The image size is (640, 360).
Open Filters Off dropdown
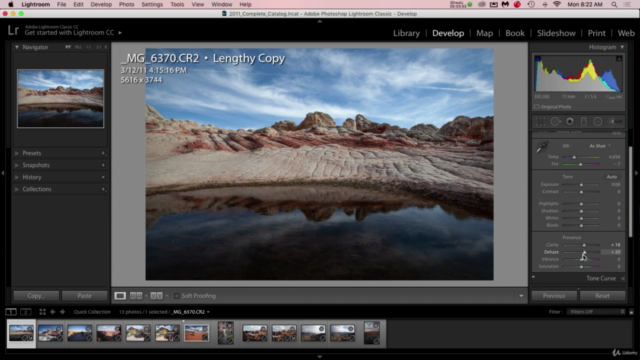point(596,312)
